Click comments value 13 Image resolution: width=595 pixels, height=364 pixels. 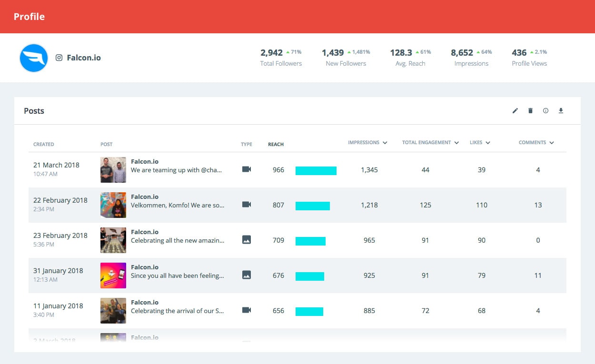[538, 205]
